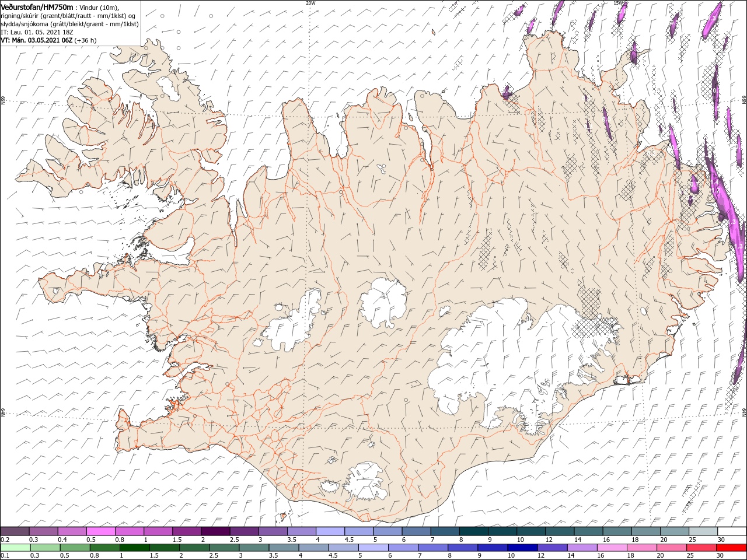Pick the lower legend swatch between 8 and 9
Image resolution: width=747 pixels, height=560 pixels.
[x=462, y=548]
